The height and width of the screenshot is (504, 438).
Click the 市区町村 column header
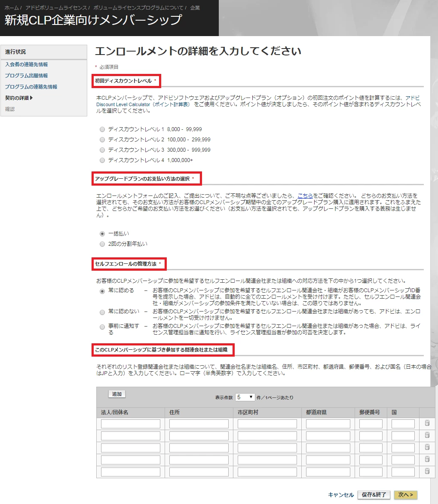[248, 412]
